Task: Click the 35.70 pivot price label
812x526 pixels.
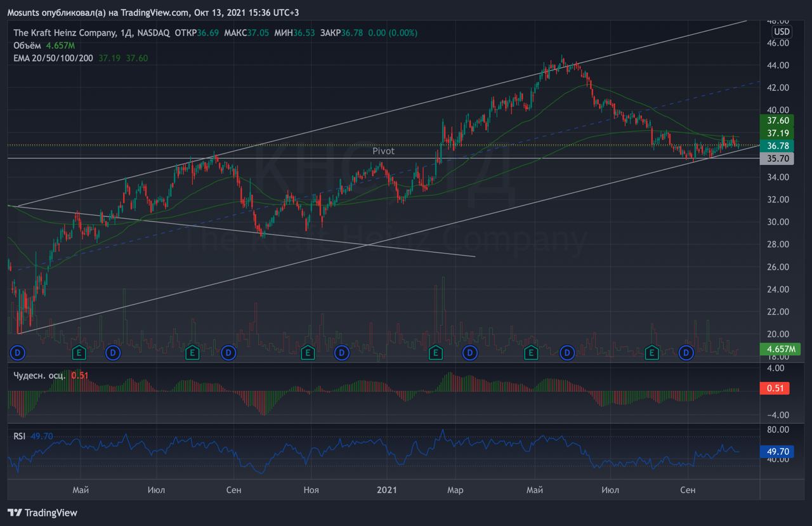Action: coord(778,159)
